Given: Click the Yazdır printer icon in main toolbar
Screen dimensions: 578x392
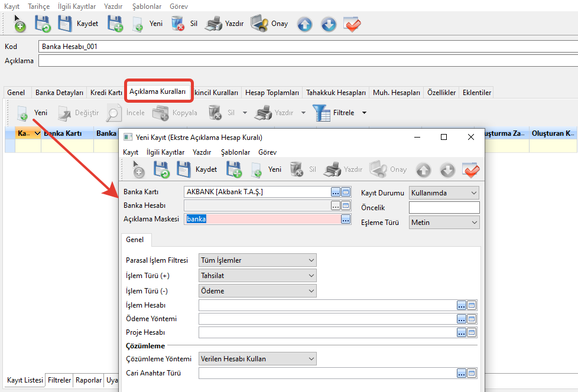Looking at the screenshot, I should 213,24.
